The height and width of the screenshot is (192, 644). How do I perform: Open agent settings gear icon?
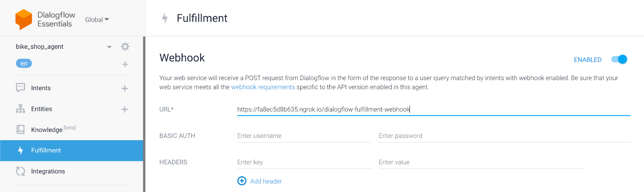[x=125, y=47]
